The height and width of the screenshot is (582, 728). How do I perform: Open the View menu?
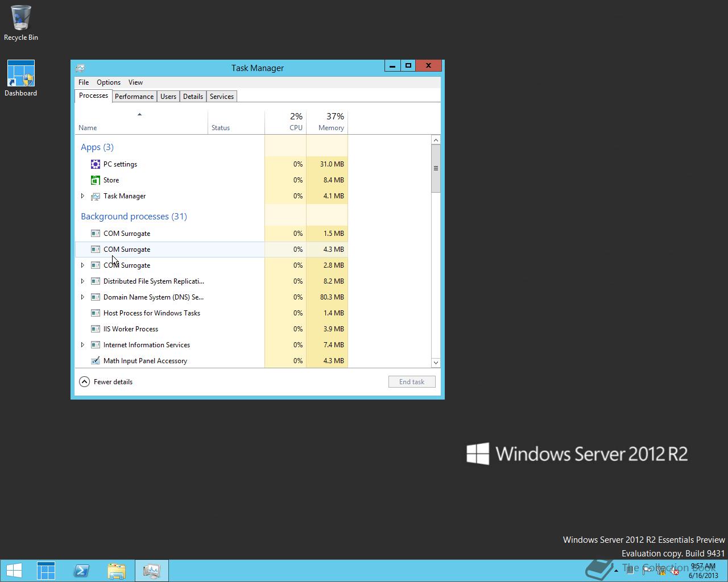pyautogui.click(x=135, y=82)
